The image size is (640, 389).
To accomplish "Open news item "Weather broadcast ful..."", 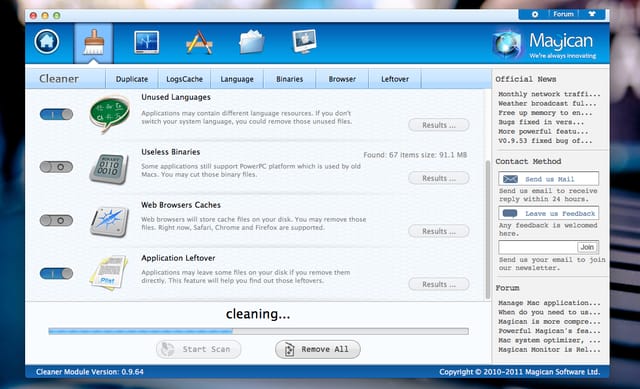I will (x=547, y=103).
